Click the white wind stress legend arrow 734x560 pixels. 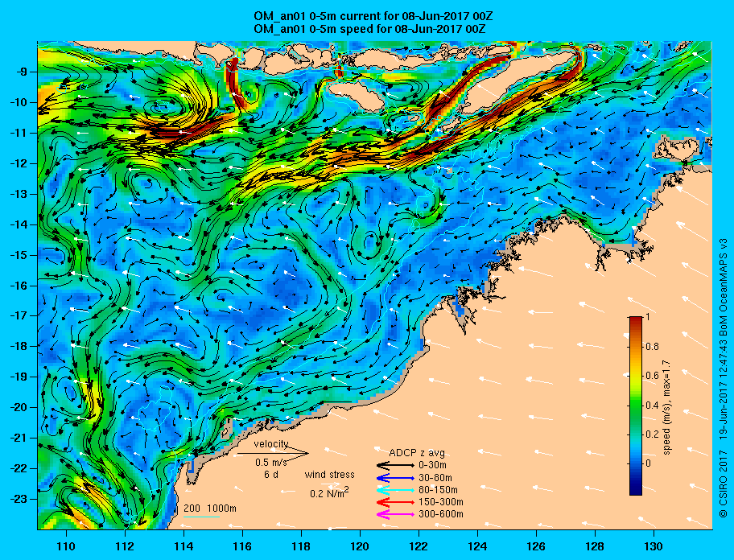click(331, 484)
